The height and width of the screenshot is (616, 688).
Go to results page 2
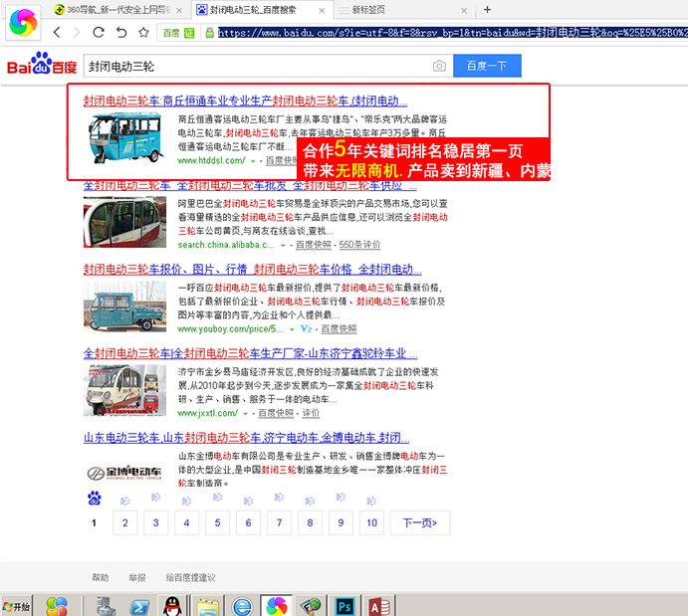coord(125,522)
